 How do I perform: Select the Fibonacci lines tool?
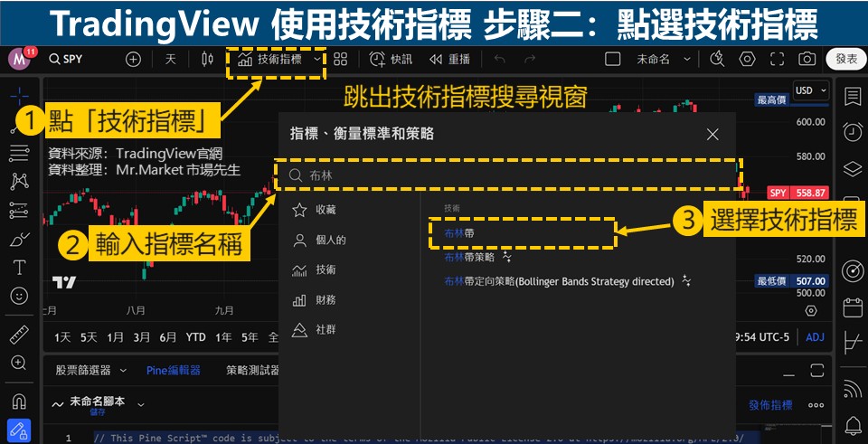coord(19,154)
